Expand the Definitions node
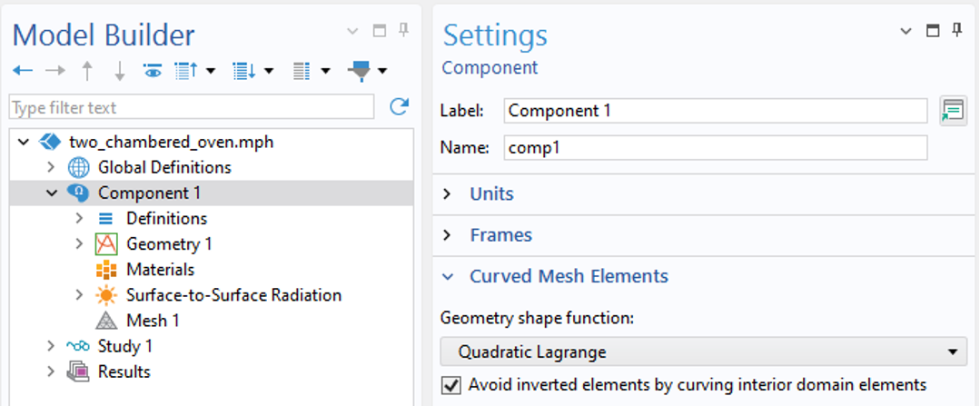Screen dimensions: 980x406 [79, 219]
